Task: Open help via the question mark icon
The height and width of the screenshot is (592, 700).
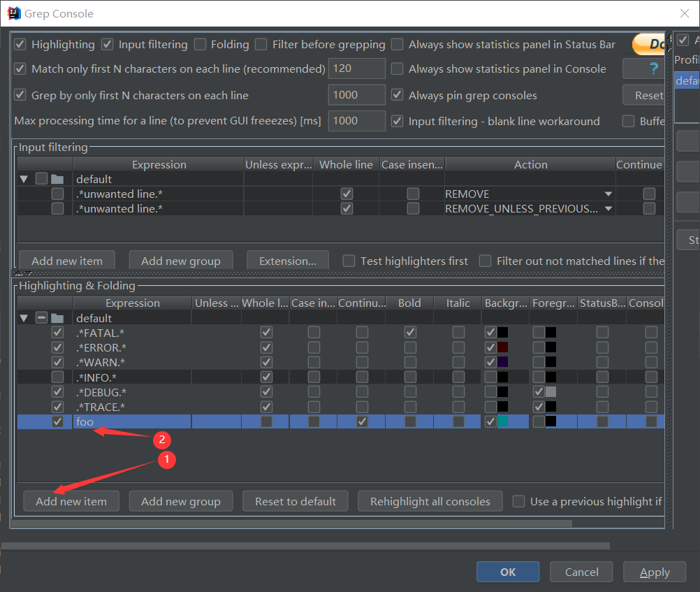Action: 644,68
